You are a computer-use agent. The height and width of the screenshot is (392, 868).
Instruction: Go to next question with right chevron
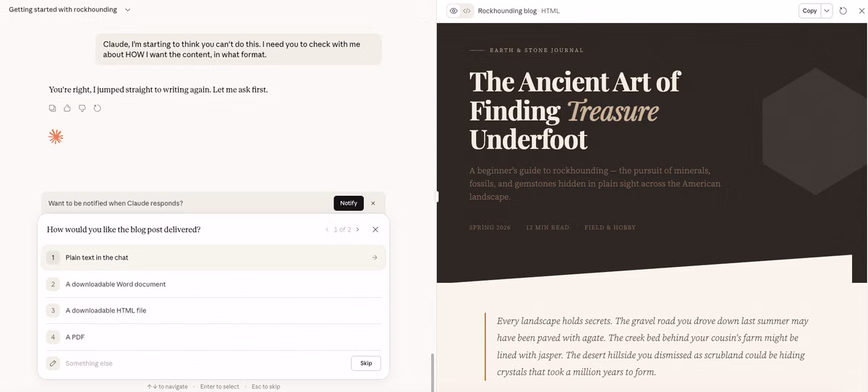358,229
